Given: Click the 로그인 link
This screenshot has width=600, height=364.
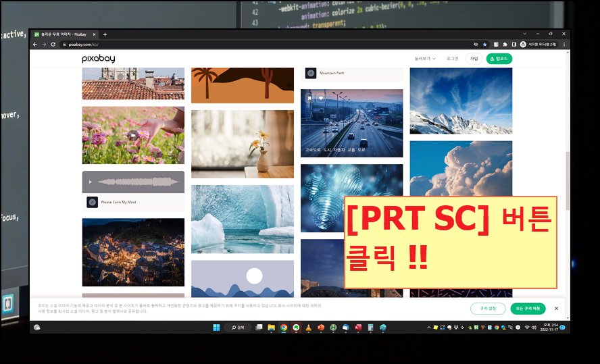Looking at the screenshot, I should point(452,59).
